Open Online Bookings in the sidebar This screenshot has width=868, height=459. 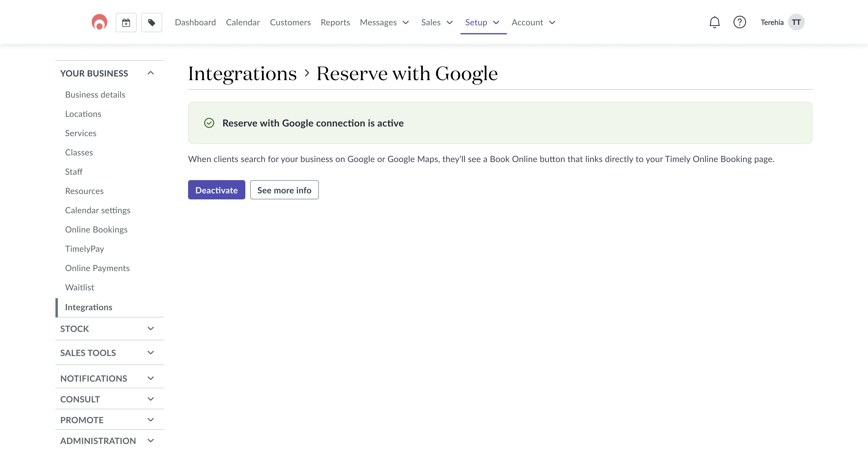(96, 229)
